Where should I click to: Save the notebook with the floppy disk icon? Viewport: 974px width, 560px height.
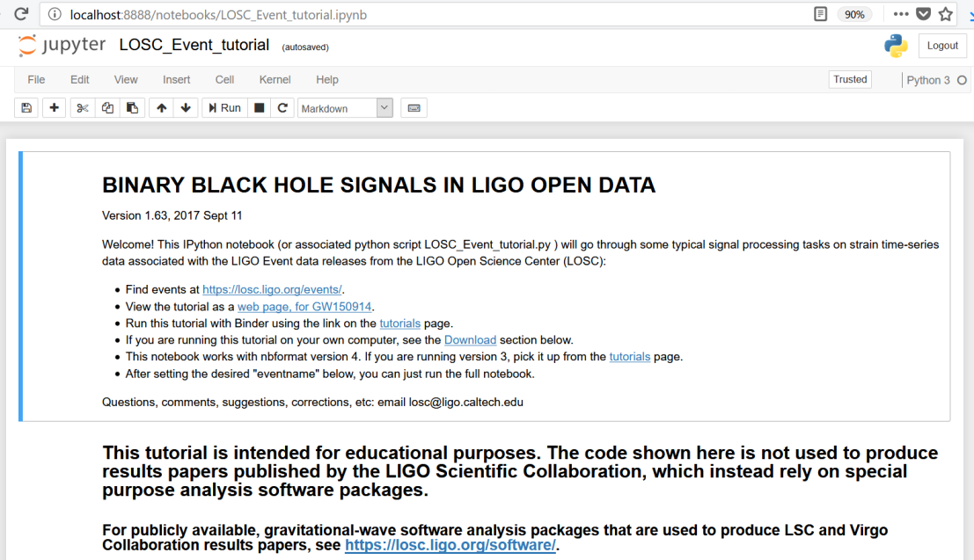26,108
